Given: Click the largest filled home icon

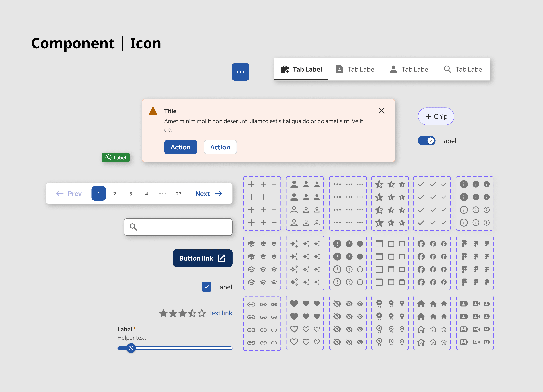Looking at the screenshot, I should tap(421, 304).
